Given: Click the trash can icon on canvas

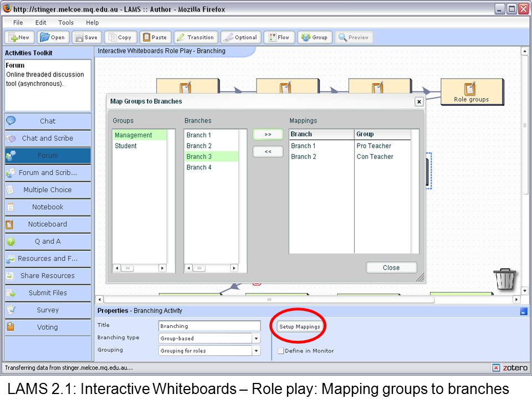Looking at the screenshot, I should click(505, 279).
